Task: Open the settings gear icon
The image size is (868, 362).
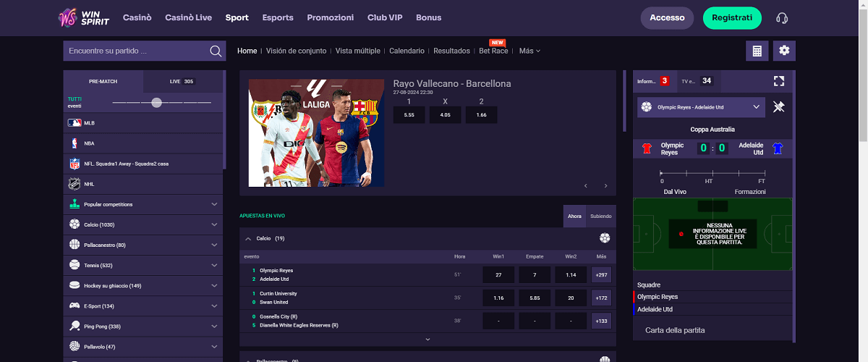Action: coord(784,51)
